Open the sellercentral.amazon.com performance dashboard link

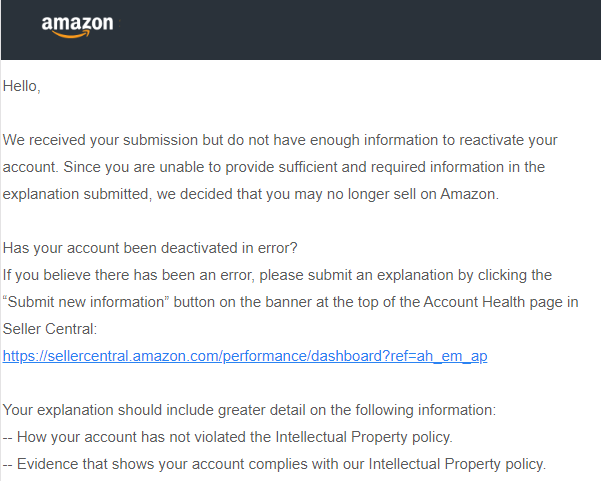(x=245, y=356)
